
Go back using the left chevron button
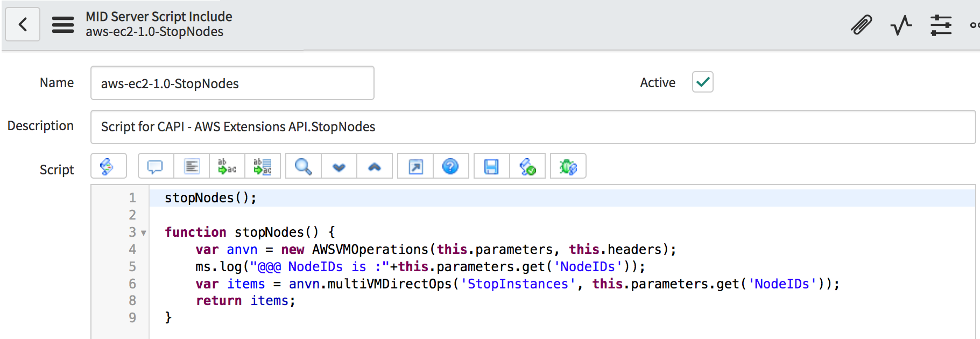point(23,24)
